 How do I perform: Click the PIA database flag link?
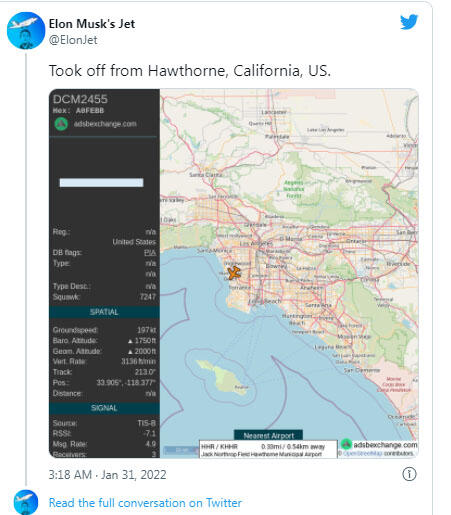pyautogui.click(x=150, y=253)
